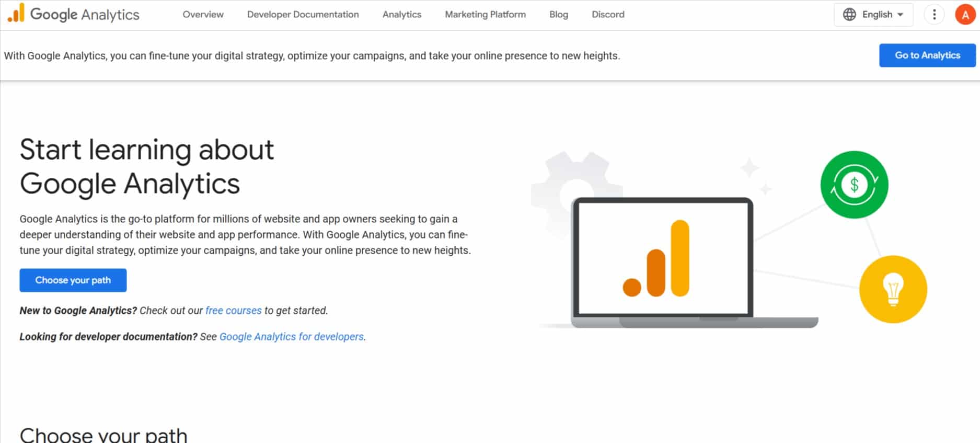980x443 pixels.
Task: Open the Blog nav link
Action: pos(558,15)
